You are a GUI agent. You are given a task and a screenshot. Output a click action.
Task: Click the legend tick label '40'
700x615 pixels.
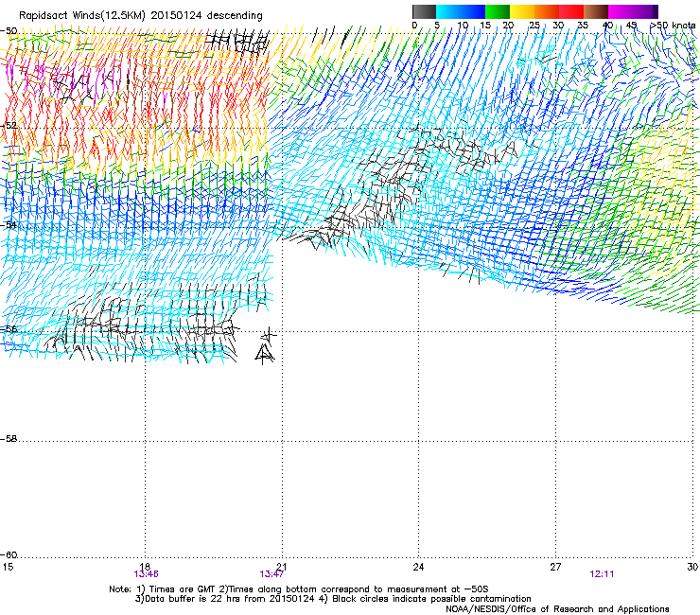(x=607, y=26)
